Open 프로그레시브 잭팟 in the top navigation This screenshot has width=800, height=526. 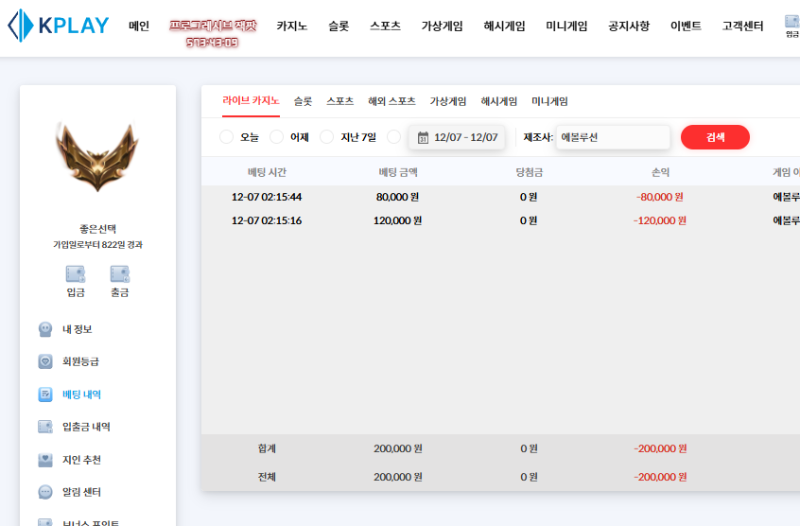(x=213, y=26)
